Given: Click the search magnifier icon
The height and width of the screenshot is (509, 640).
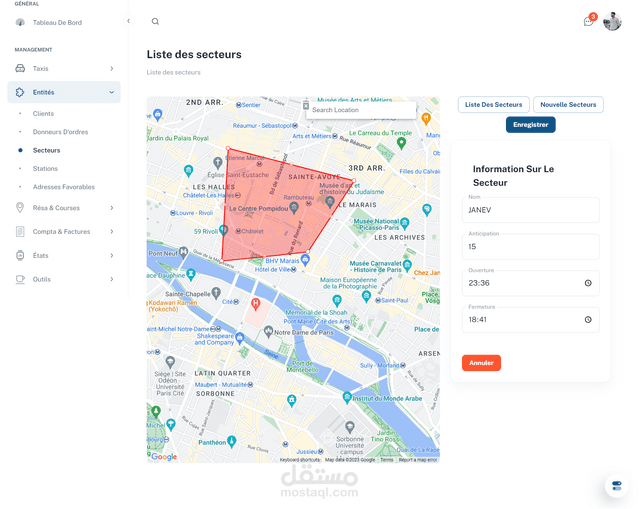Looking at the screenshot, I should click(155, 21).
